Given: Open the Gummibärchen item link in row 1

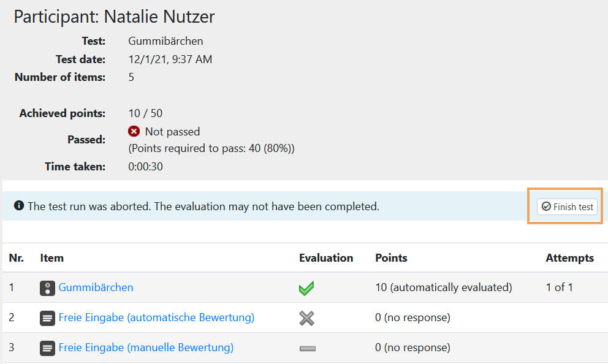Looking at the screenshot, I should click(x=96, y=287).
